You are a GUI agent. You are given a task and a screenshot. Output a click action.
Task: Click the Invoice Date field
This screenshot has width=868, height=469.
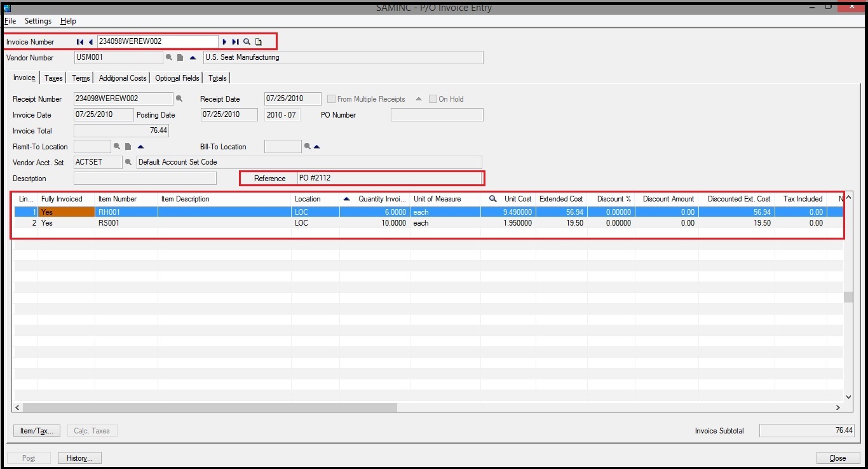[104, 115]
